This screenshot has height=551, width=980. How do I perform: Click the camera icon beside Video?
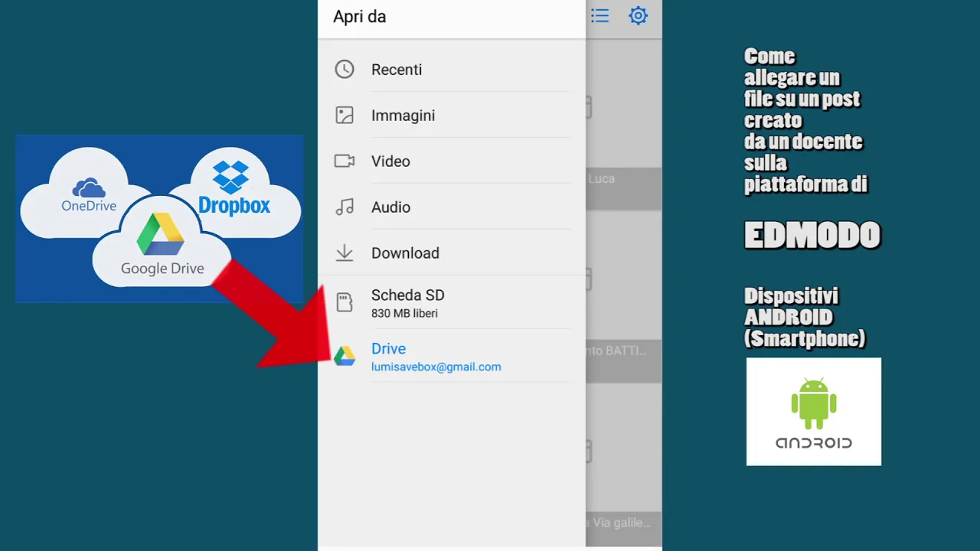[345, 161]
